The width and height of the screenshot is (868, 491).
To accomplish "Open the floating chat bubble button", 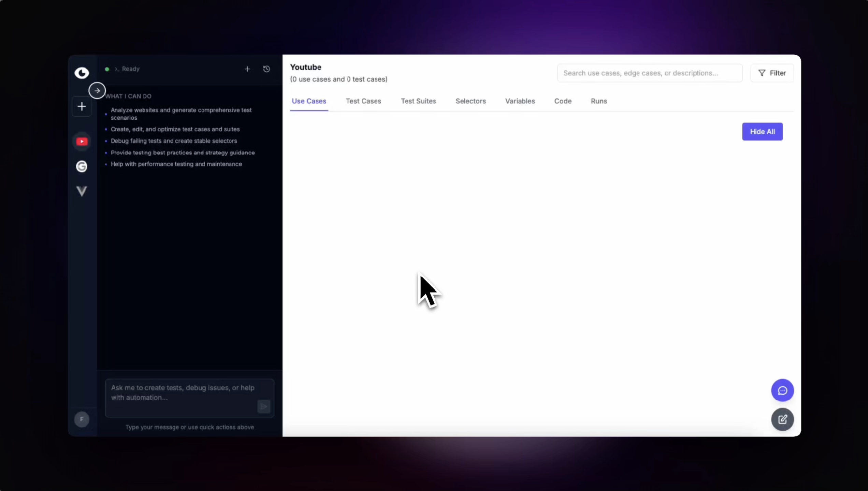I will pos(782,390).
